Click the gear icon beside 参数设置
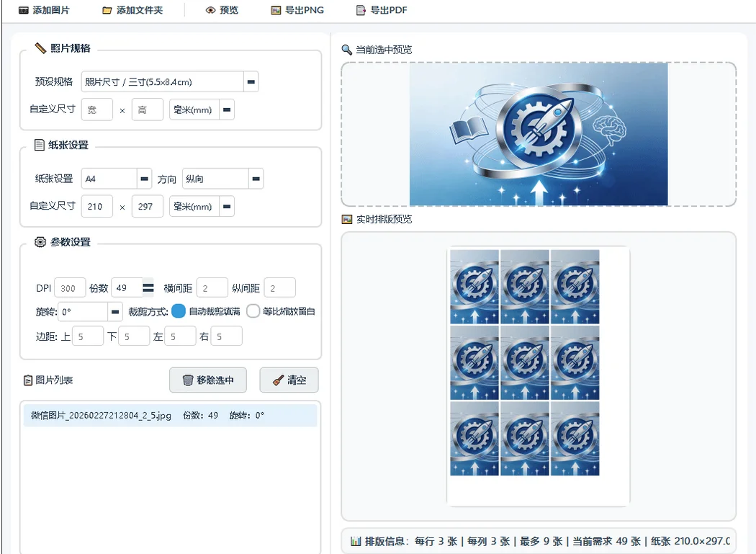 pyautogui.click(x=40, y=242)
